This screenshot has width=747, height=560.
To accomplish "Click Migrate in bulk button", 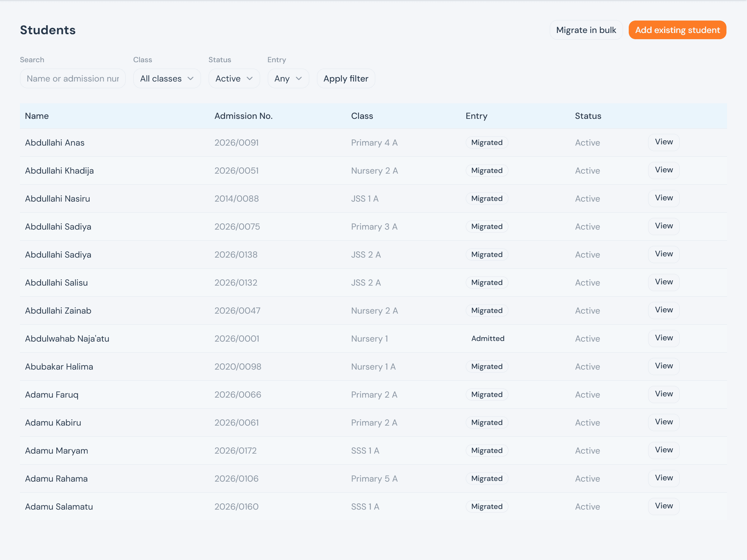I will [586, 30].
